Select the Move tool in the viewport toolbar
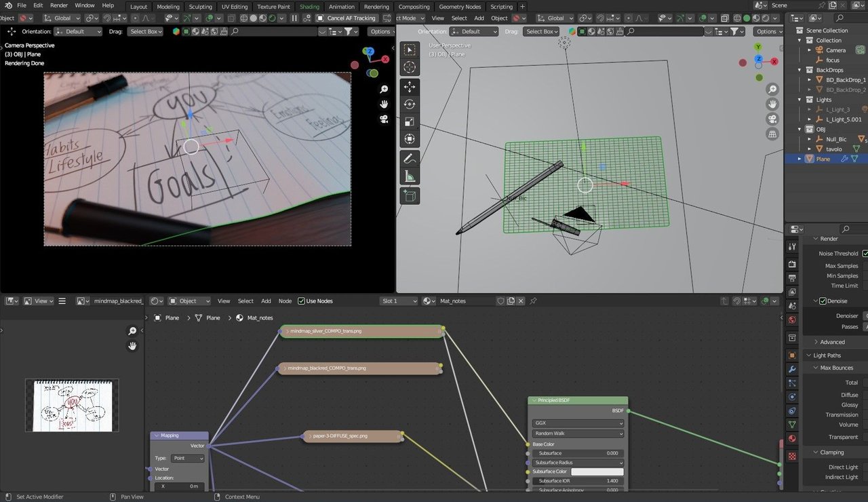This screenshot has width=868, height=502. click(x=410, y=87)
